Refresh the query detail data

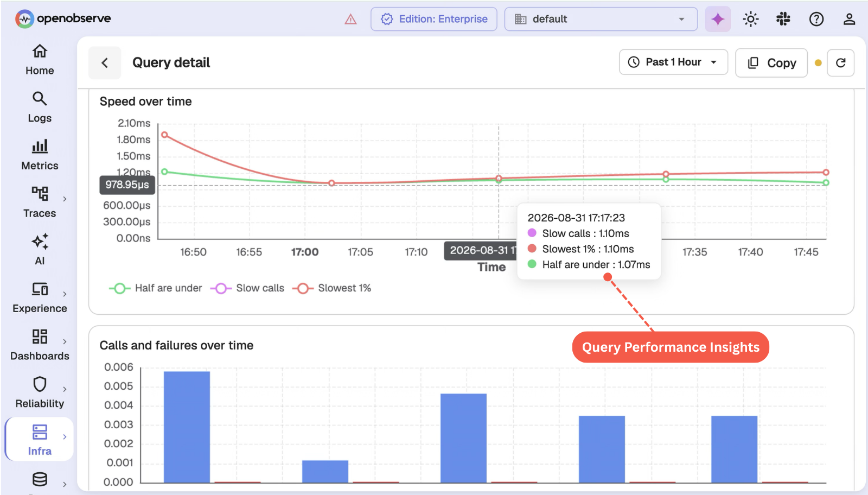click(x=841, y=63)
